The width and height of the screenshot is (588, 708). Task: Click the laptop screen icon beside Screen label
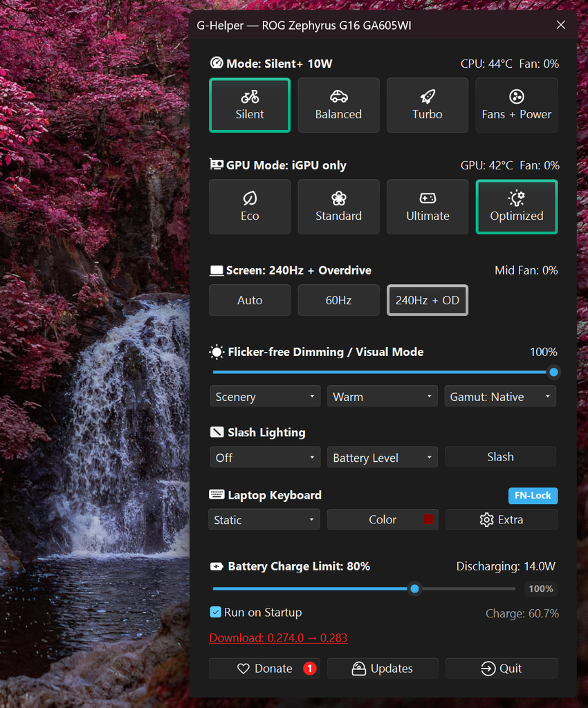click(217, 270)
